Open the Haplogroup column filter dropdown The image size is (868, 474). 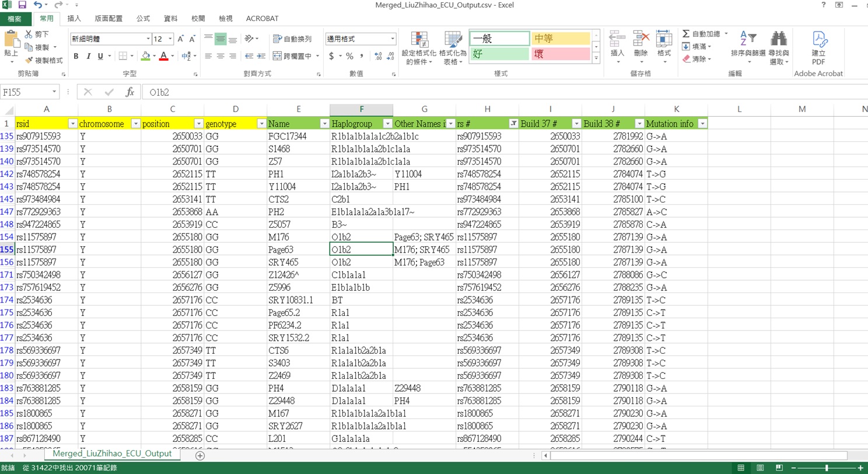pyautogui.click(x=387, y=124)
